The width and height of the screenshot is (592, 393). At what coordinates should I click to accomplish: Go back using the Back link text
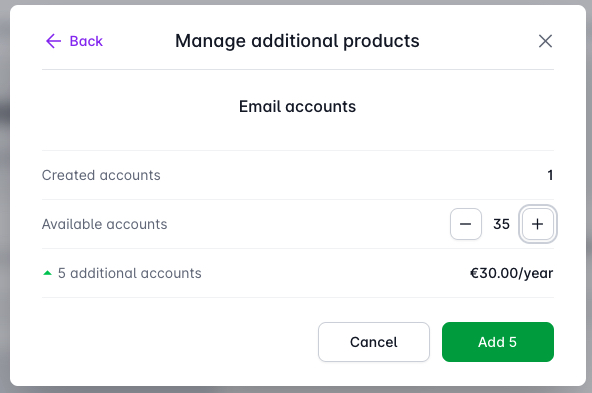coord(86,41)
